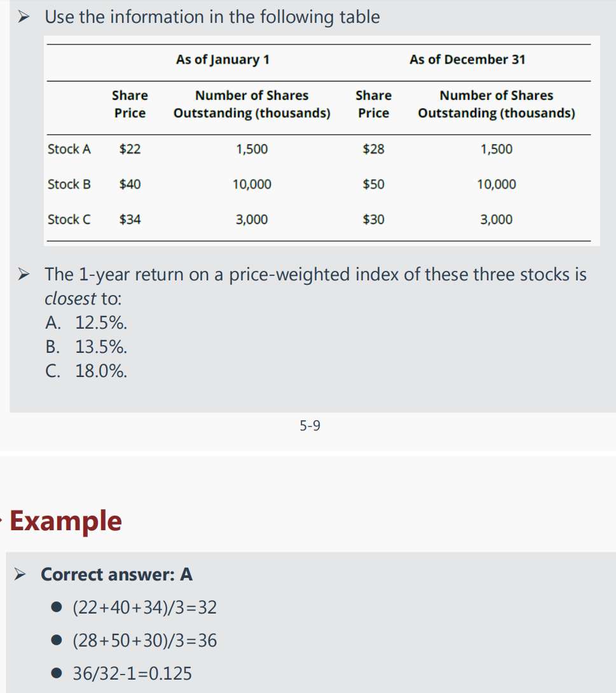Click the red 'Example' heading

(65, 521)
